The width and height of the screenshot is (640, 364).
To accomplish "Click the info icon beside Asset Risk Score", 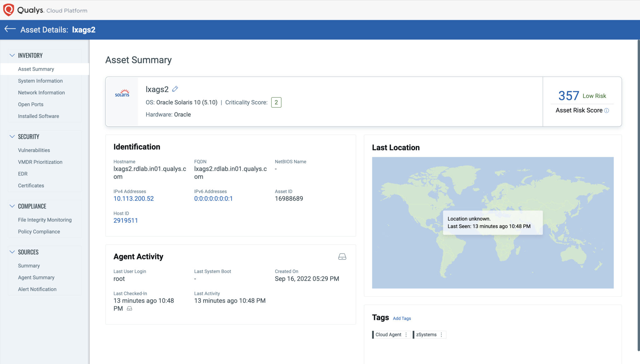I will tap(607, 110).
